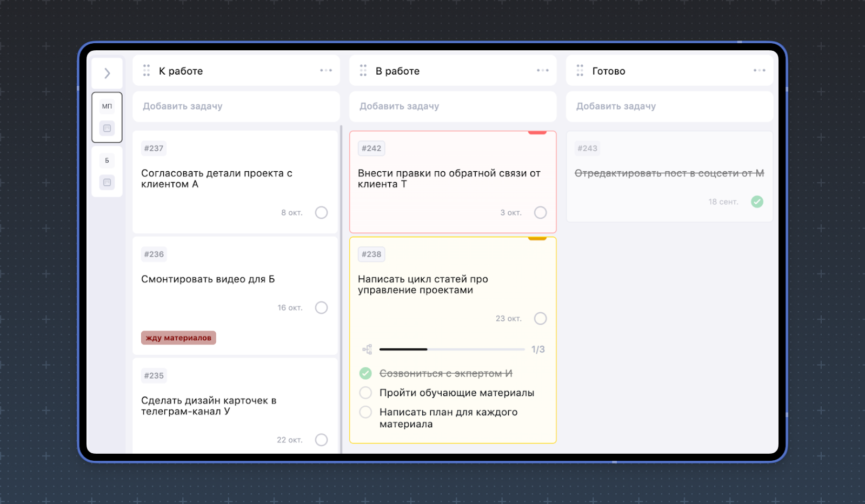The image size is (865, 504).
Task: Mark task #237 as complete
Action: [321, 213]
